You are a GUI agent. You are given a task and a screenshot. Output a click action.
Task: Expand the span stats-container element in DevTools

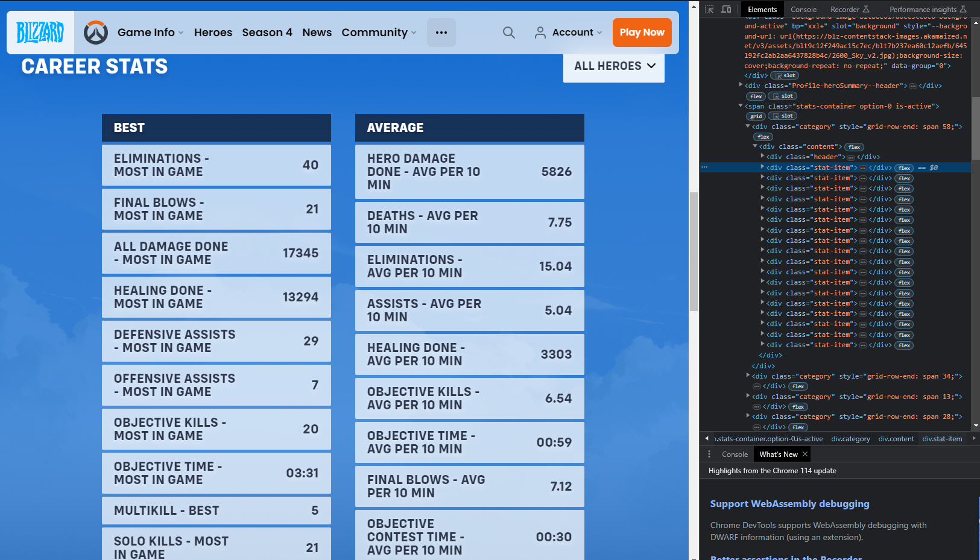[741, 105]
